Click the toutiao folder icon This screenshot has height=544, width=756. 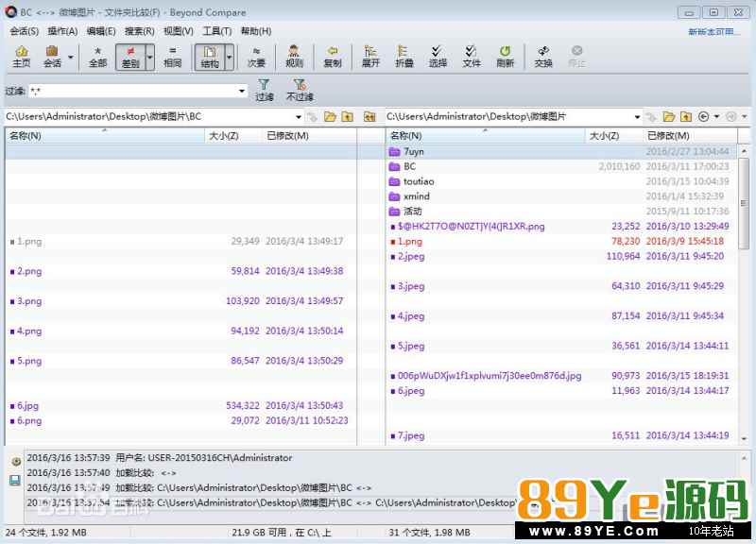(394, 181)
